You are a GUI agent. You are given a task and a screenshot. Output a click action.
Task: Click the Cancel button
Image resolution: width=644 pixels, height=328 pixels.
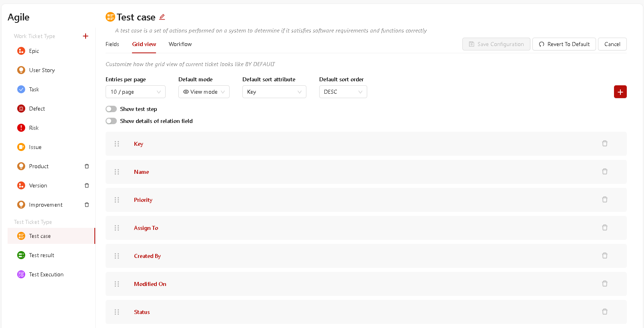(x=612, y=44)
